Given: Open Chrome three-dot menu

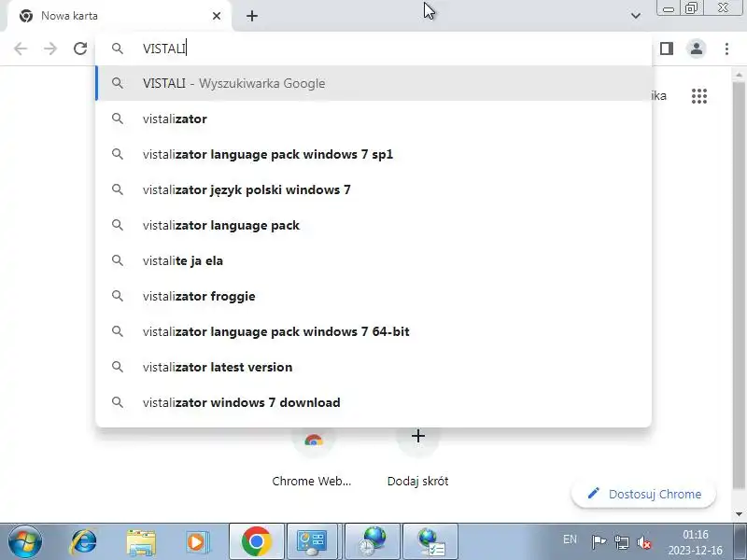Looking at the screenshot, I should (x=726, y=49).
